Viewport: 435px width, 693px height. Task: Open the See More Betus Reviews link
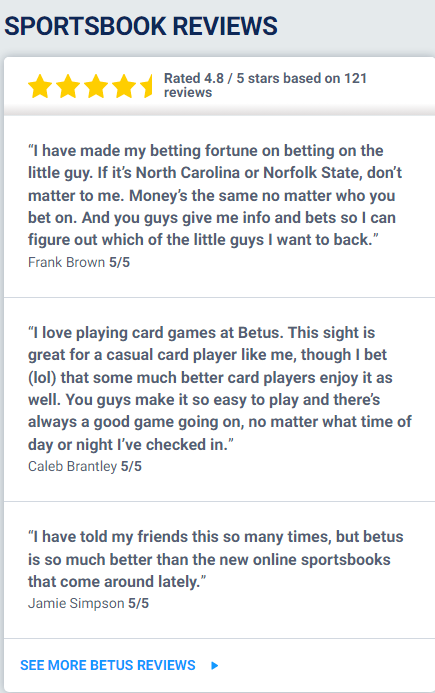pyautogui.click(x=108, y=665)
